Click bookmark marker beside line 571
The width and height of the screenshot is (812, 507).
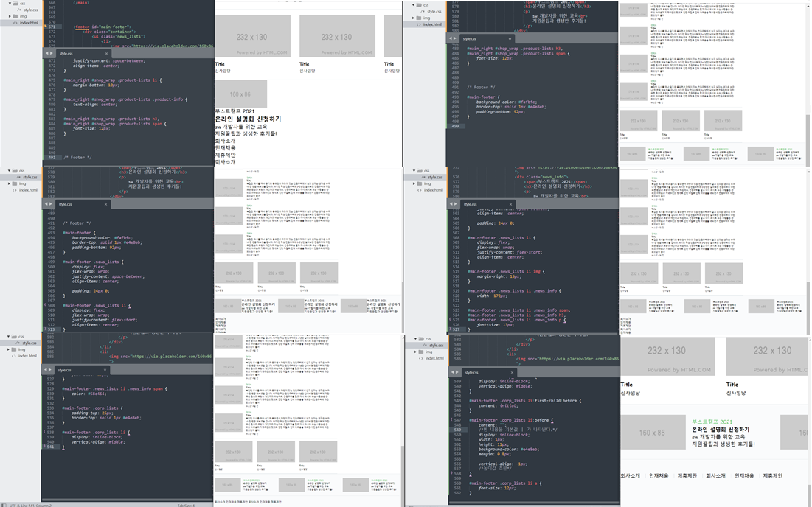click(44, 27)
